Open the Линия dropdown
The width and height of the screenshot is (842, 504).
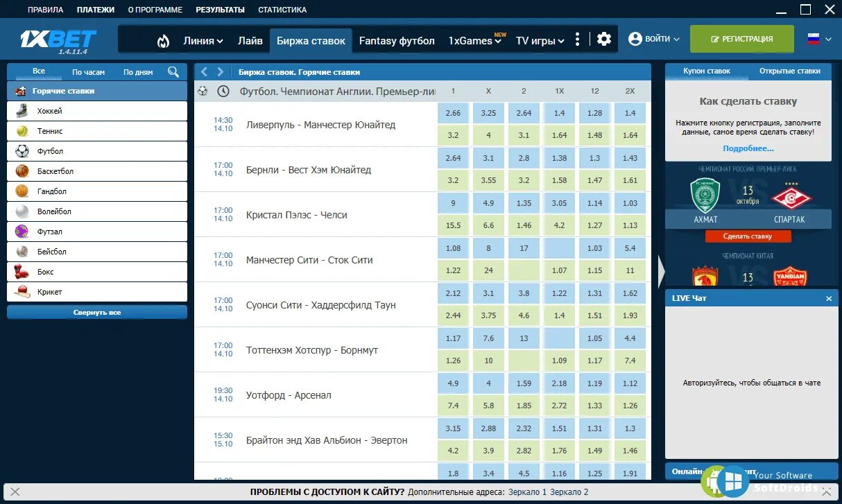(x=203, y=41)
